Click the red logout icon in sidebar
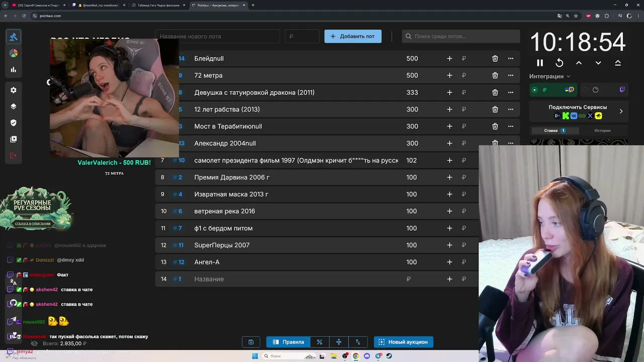 14,155
